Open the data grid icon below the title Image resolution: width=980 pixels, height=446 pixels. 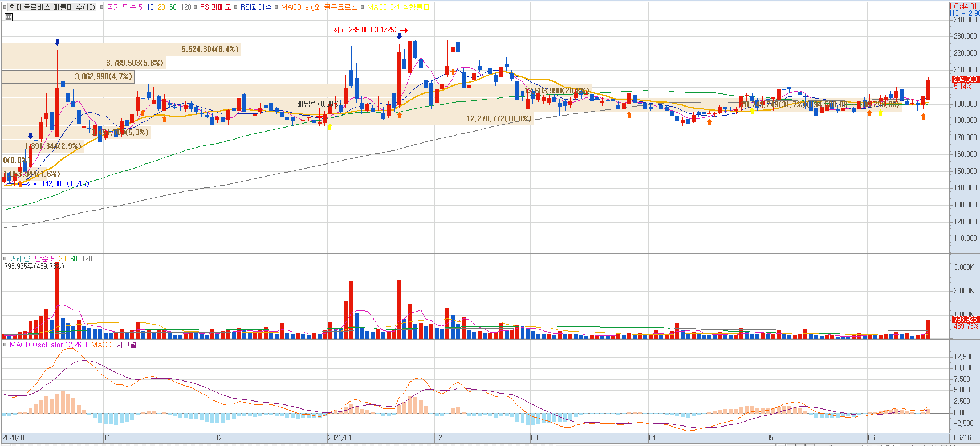[x=9, y=17]
